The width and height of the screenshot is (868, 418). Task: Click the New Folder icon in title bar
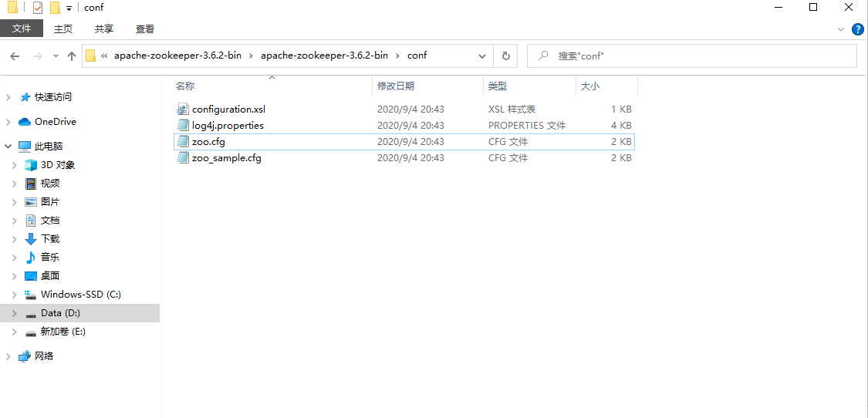tap(54, 8)
